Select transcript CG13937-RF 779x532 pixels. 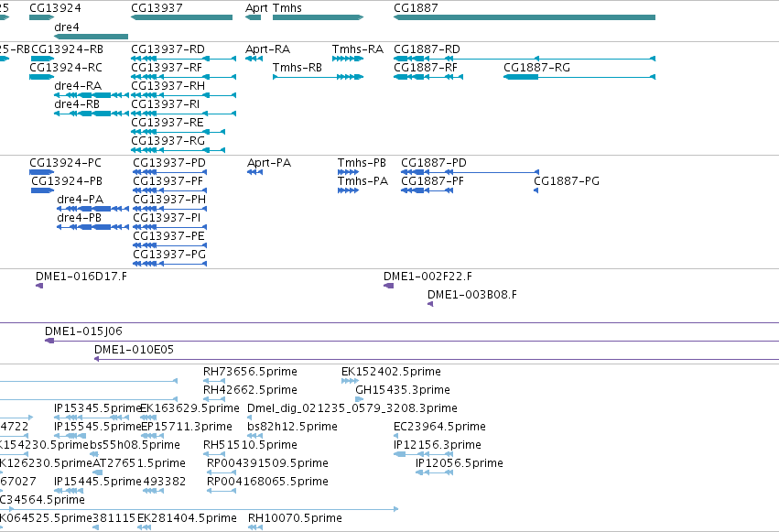click(x=167, y=68)
